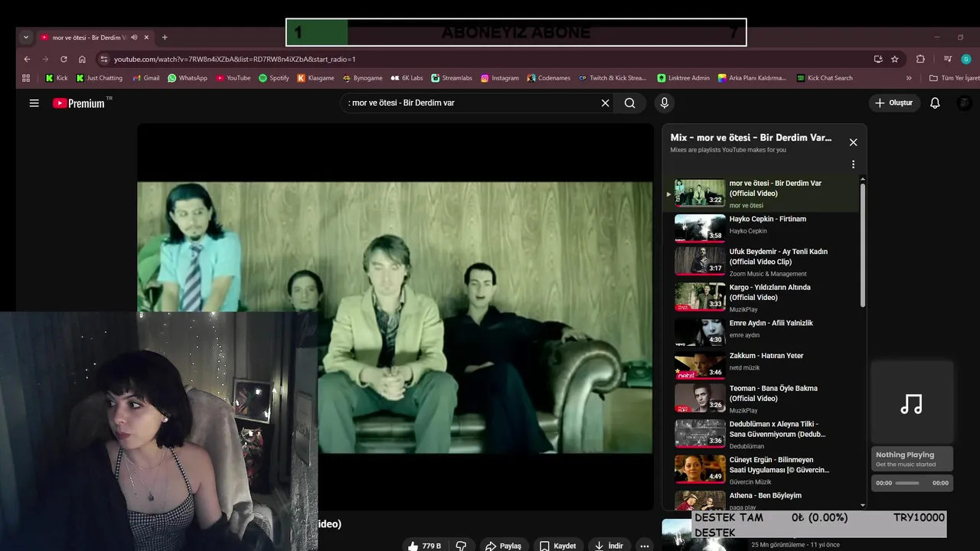Open the Gmail bookmark

pyautogui.click(x=145, y=78)
